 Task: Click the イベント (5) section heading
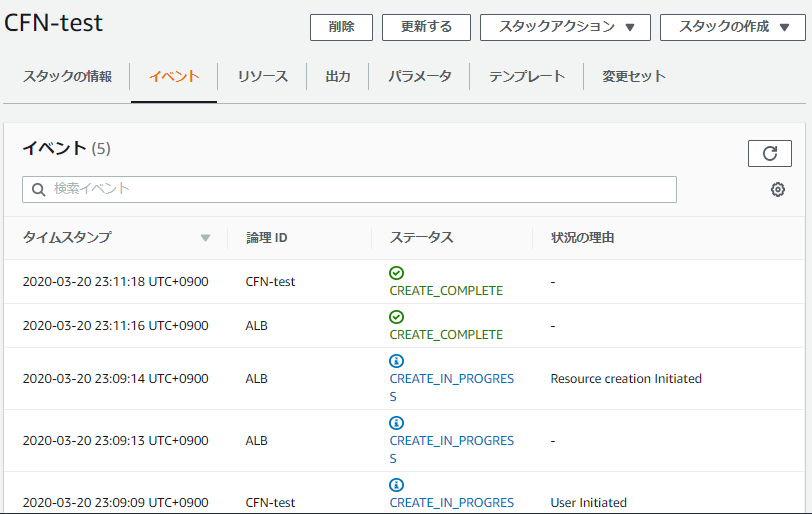[66, 149]
